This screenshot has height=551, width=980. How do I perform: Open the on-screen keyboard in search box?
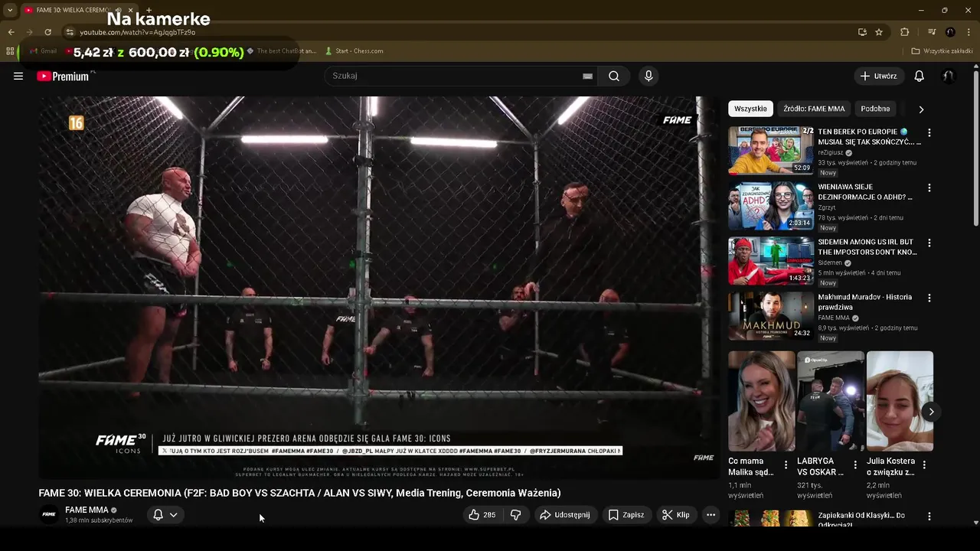[x=587, y=76]
